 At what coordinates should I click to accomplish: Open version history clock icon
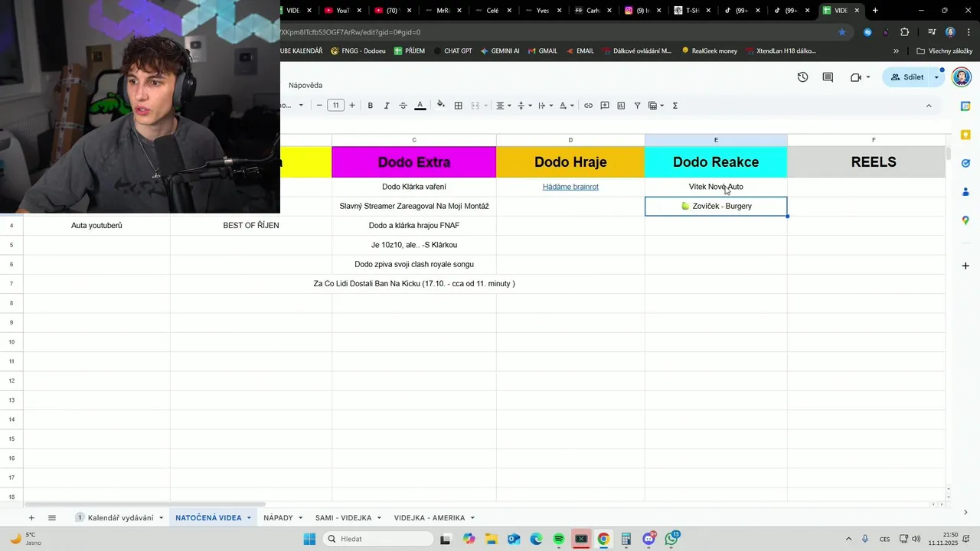pos(802,77)
